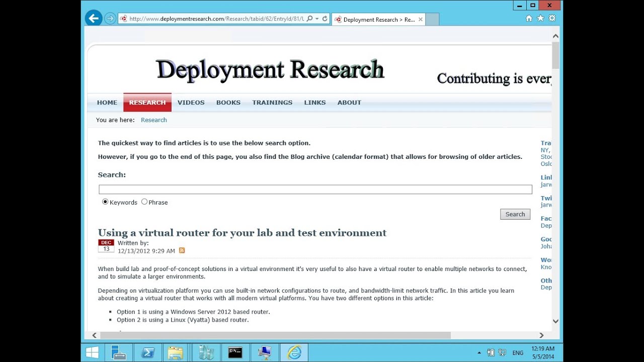Launch PowerShell from taskbar
This screenshot has width=644, height=362.
[x=148, y=352]
